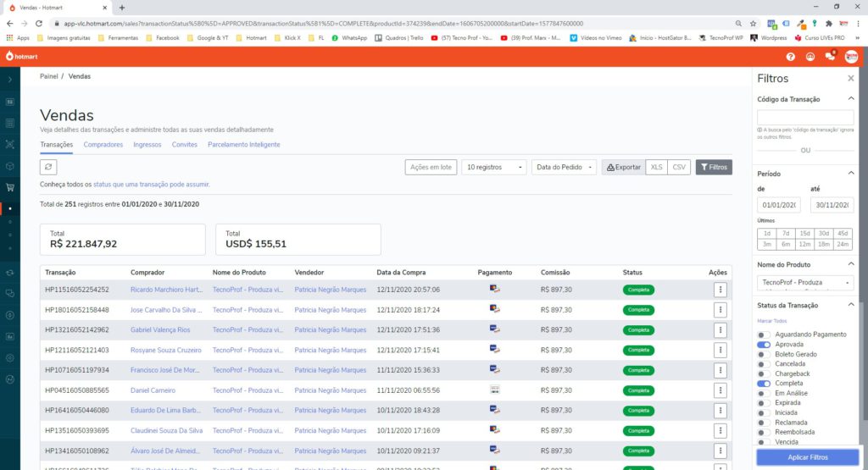Open the box product sidebar icon
The width and height of the screenshot is (868, 470).
(x=10, y=166)
